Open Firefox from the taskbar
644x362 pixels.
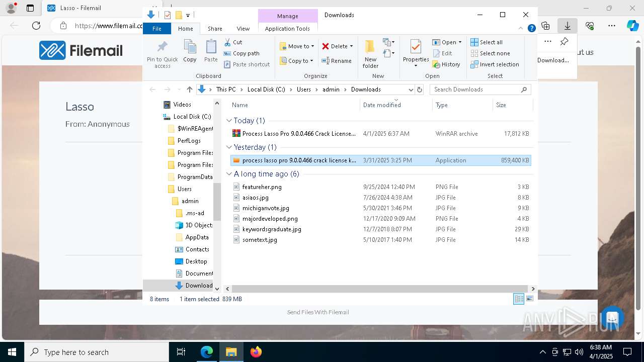pos(256,352)
